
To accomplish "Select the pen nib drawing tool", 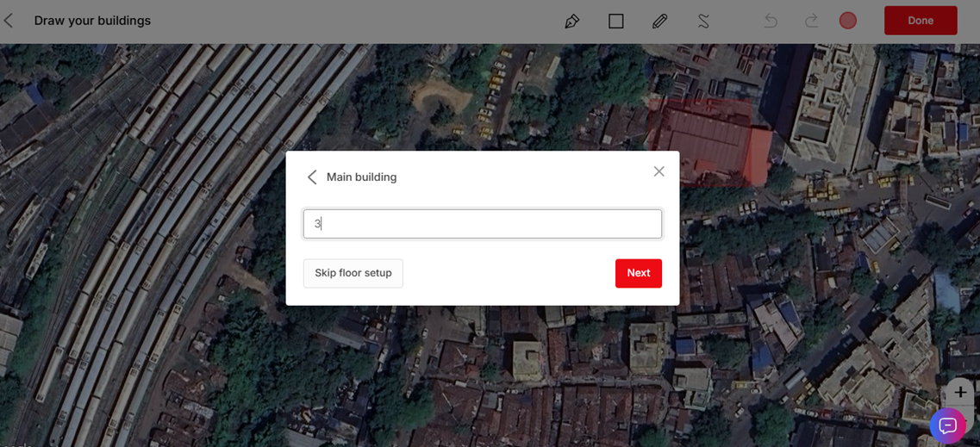I will (571, 22).
